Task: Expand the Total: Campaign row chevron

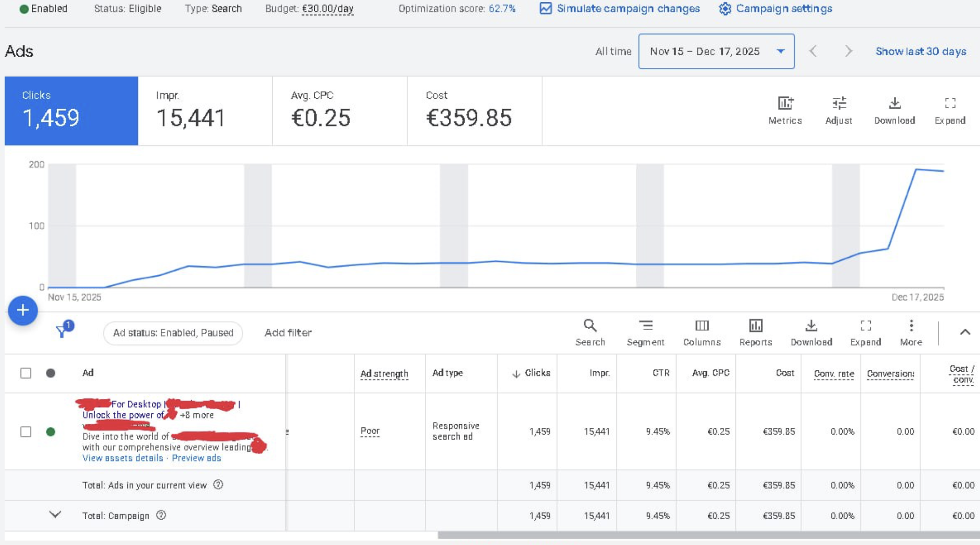Action: 55,515
